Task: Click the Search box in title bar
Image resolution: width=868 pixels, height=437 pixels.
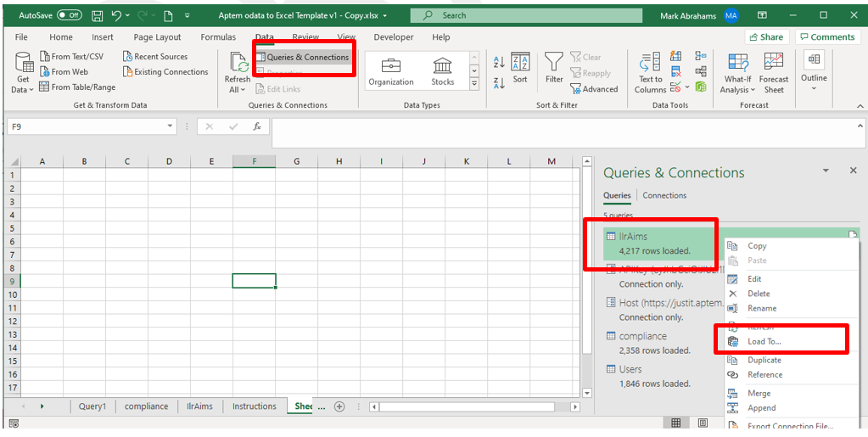Action: coord(526,15)
